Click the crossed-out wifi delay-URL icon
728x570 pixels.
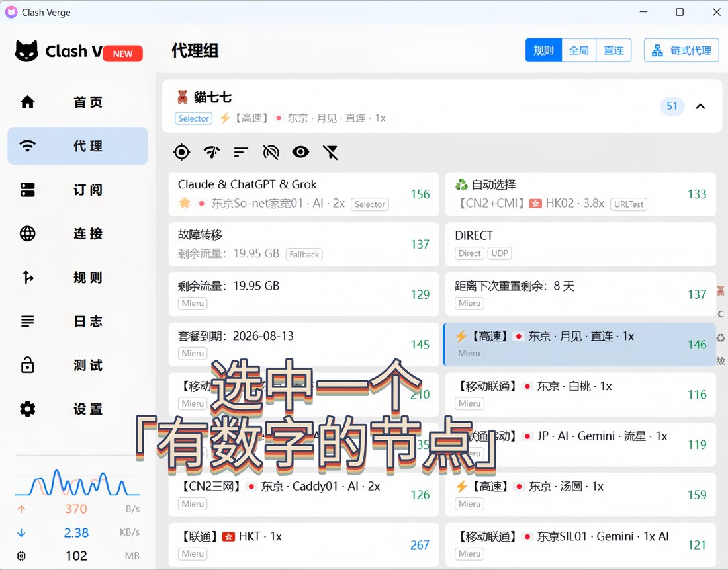[x=271, y=151]
